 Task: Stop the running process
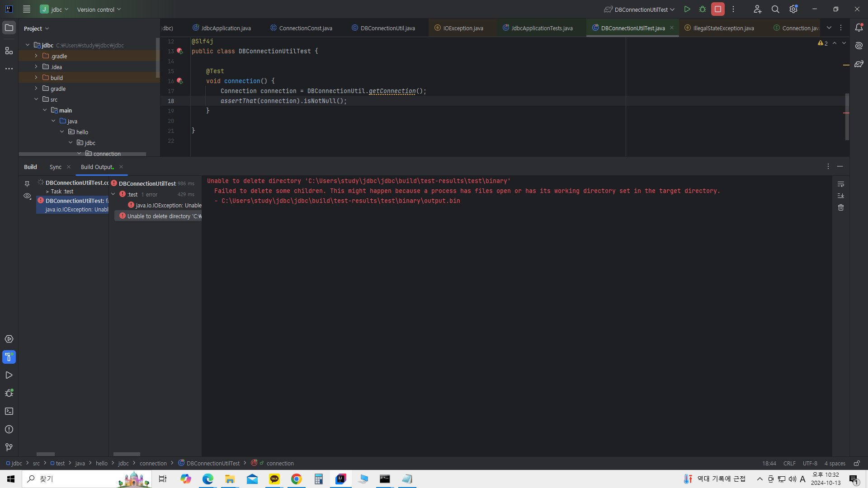tap(718, 9)
